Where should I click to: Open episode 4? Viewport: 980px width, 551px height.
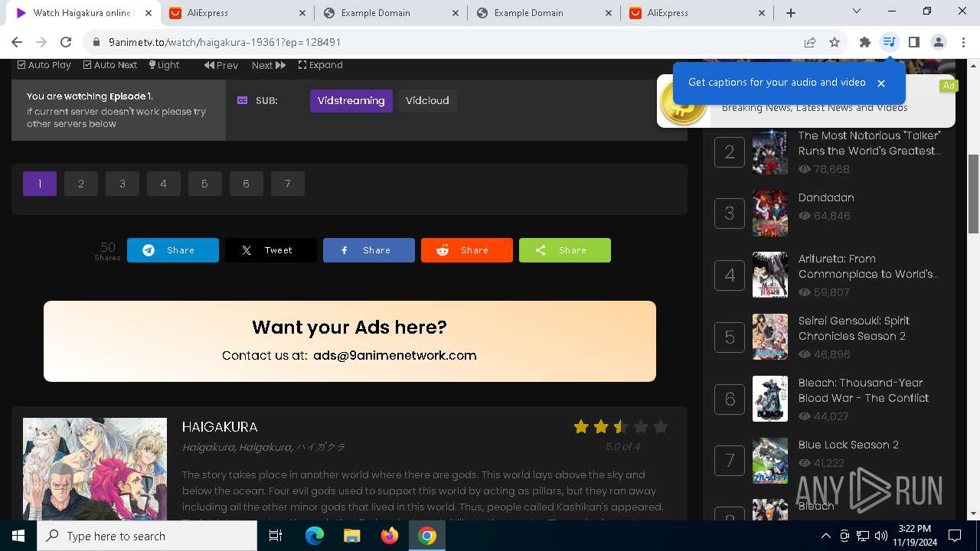(164, 184)
